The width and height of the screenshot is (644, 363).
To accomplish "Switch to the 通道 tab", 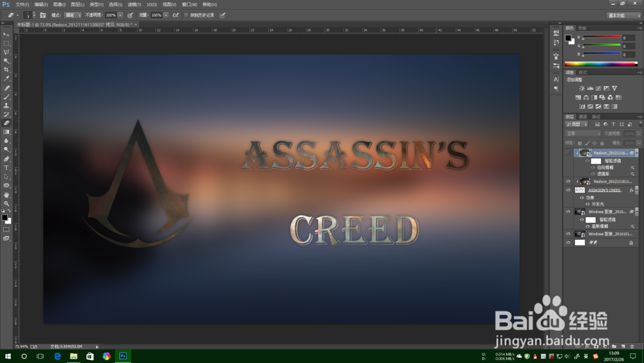I will [x=582, y=117].
